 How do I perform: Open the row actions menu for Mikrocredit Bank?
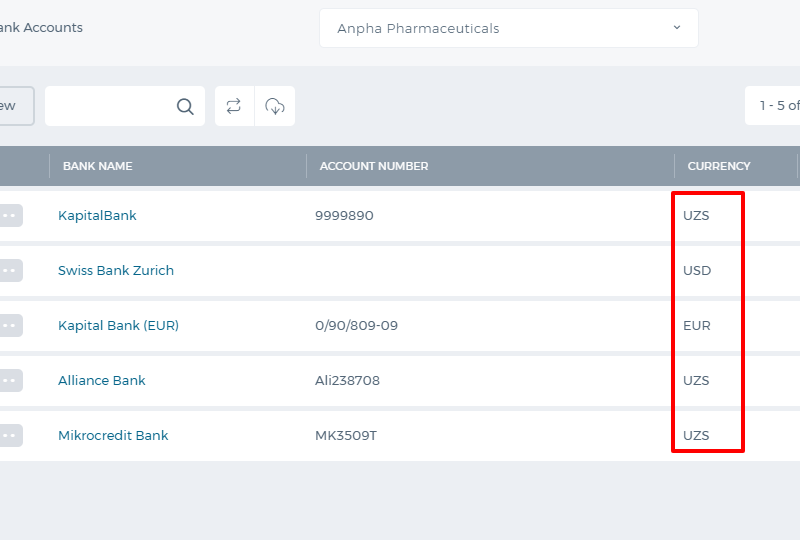pyautogui.click(x=10, y=435)
